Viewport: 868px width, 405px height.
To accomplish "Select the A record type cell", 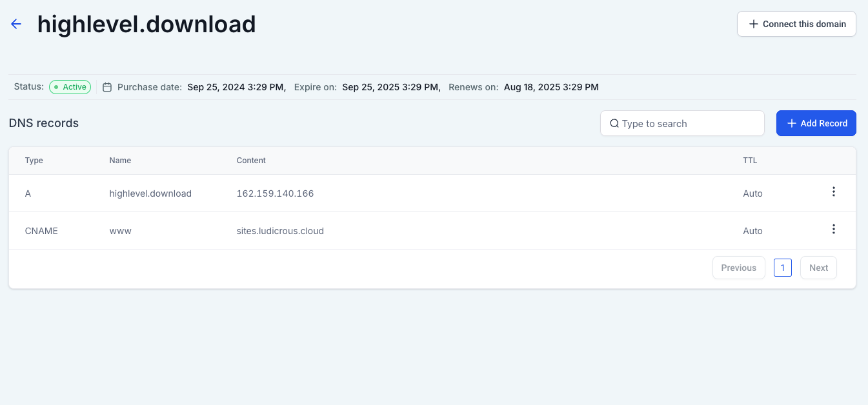I will [28, 193].
